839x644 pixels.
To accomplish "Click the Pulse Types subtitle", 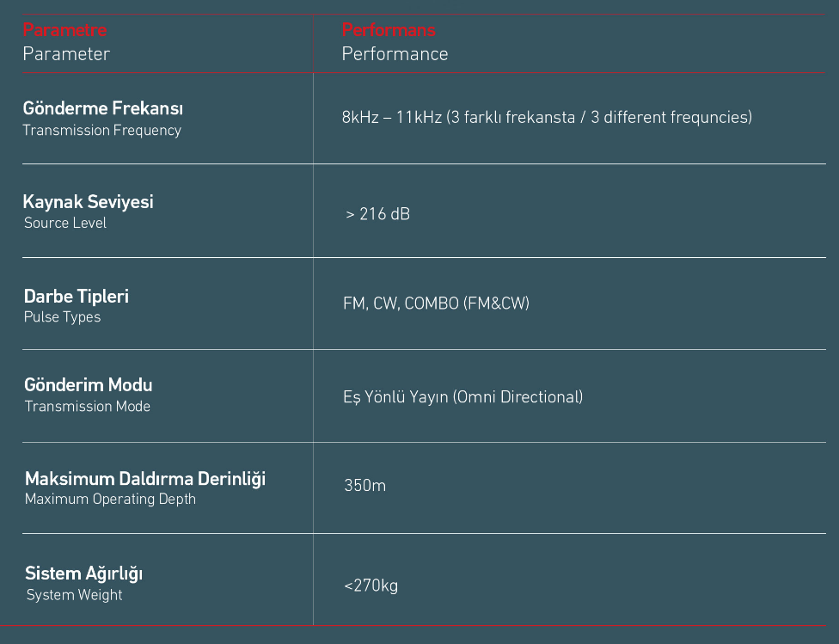I will [62, 317].
